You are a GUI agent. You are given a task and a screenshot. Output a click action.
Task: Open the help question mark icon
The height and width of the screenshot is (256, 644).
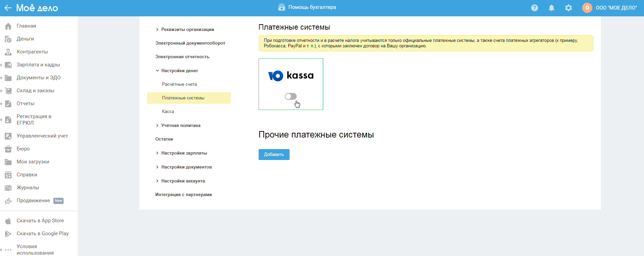pyautogui.click(x=535, y=8)
